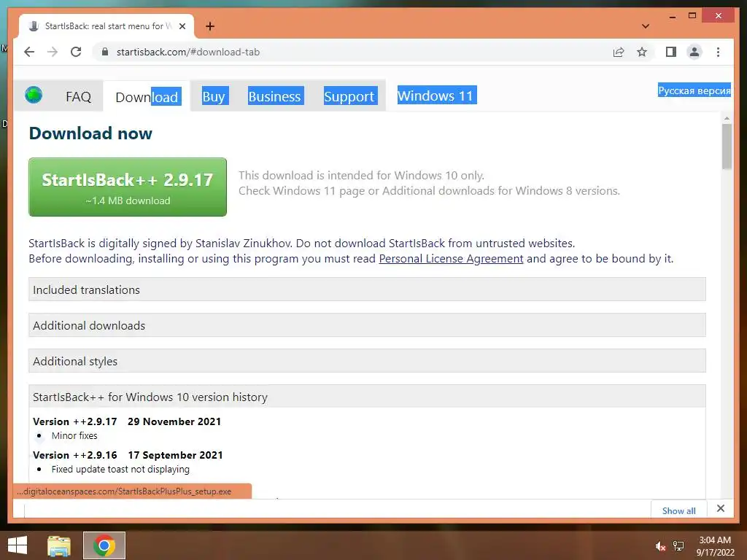Click StartIsBack++ 2.9.17 download button
The width and height of the screenshot is (747, 560).
(128, 187)
